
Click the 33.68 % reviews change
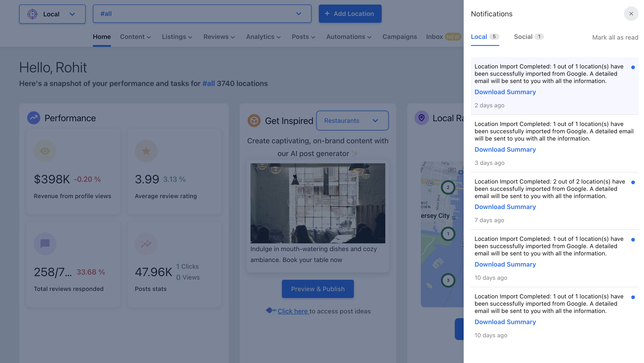click(x=91, y=272)
